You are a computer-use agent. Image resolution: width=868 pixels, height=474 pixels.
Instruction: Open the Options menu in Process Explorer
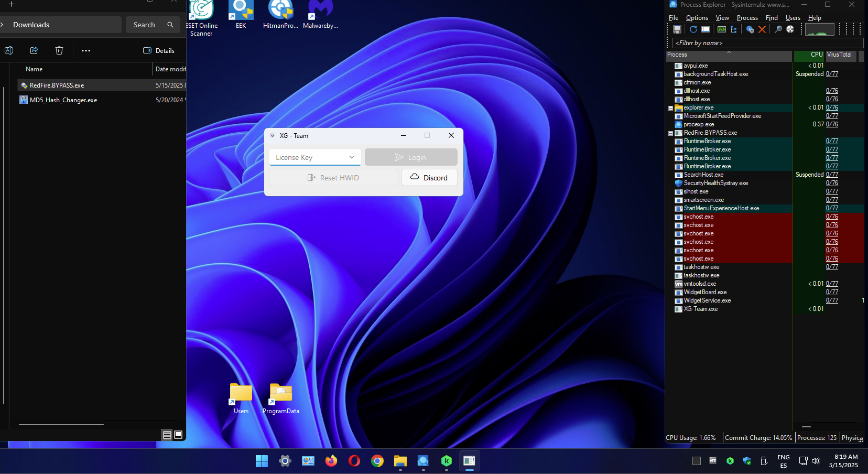(x=697, y=18)
